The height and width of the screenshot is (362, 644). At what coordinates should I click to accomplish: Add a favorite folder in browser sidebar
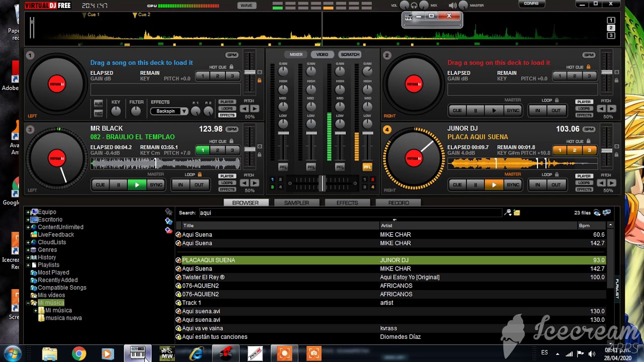click(x=169, y=212)
